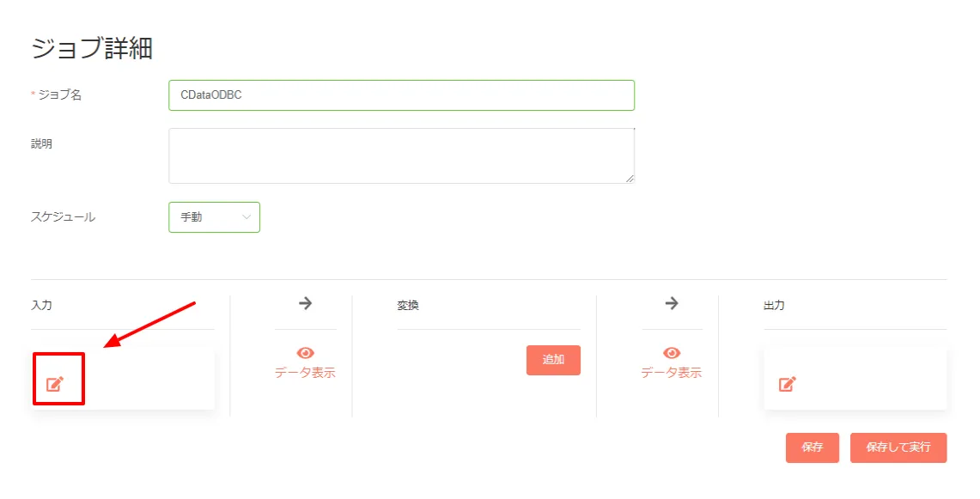The height and width of the screenshot is (499, 980).
Task: Click 保存して実行 to save and run
Action: tap(898, 447)
